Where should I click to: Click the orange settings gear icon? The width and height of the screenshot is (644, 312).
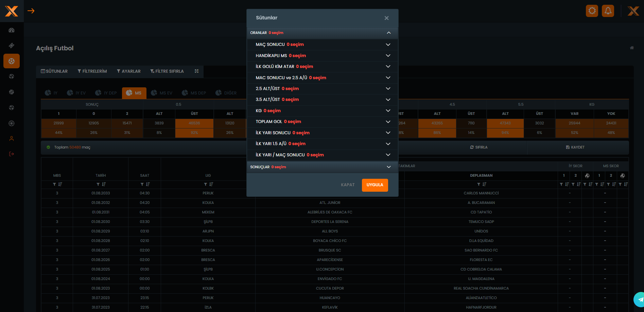pyautogui.click(x=592, y=11)
